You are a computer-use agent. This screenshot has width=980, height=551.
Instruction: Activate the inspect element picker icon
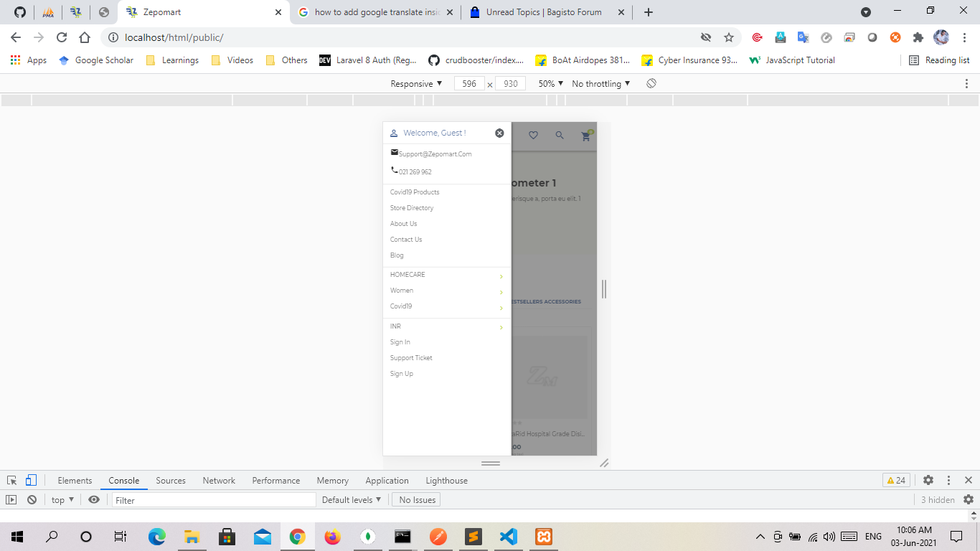pos(12,481)
